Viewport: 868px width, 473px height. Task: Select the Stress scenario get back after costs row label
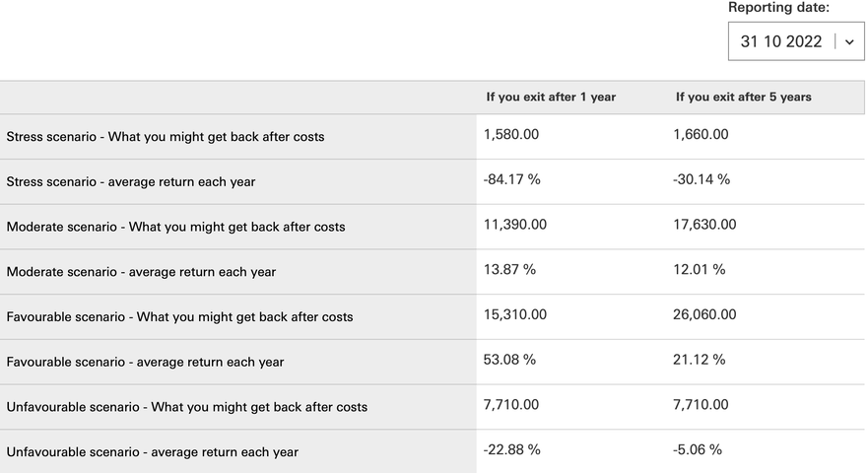click(166, 137)
